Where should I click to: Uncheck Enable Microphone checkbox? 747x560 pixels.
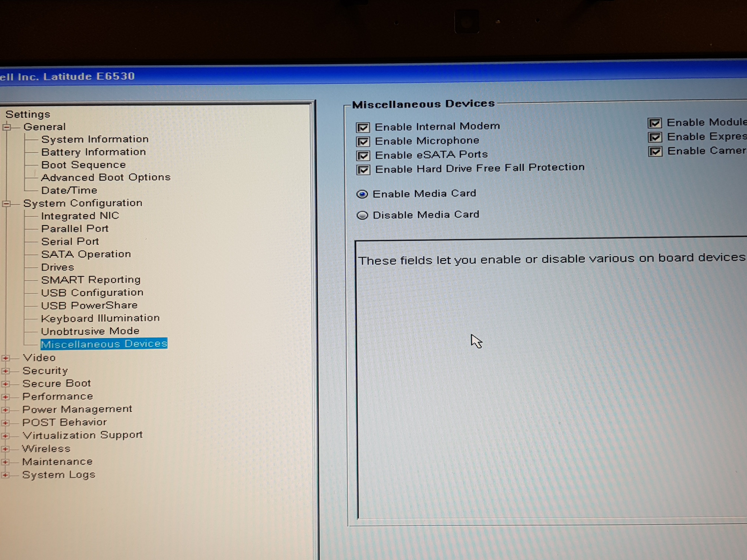click(x=363, y=141)
